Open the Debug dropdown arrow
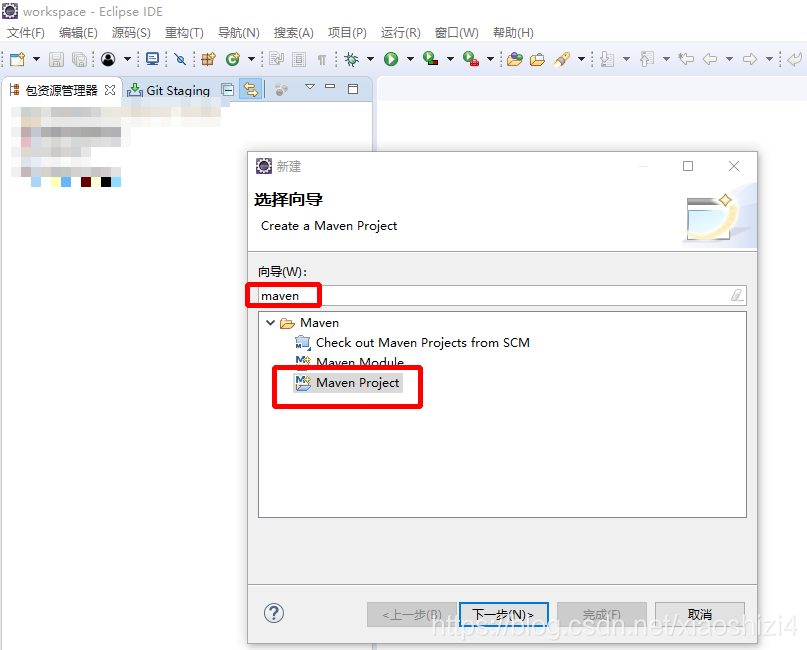807x650 pixels. point(370,59)
